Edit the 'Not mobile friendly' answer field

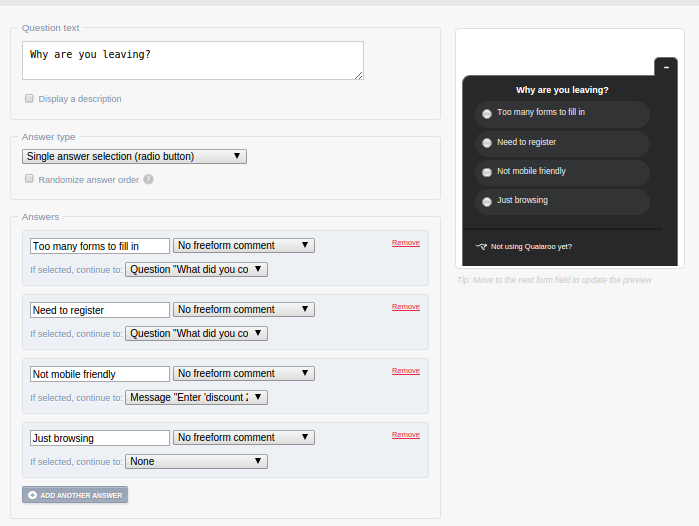(100, 374)
